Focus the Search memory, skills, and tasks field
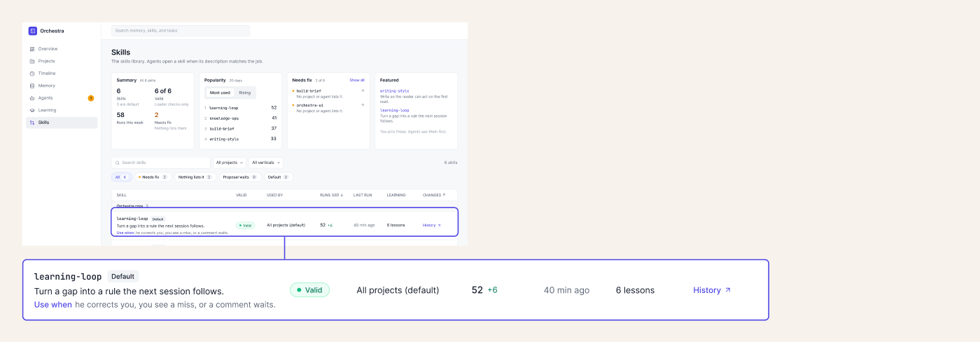Screen dimensions: 980x342 pos(181,31)
